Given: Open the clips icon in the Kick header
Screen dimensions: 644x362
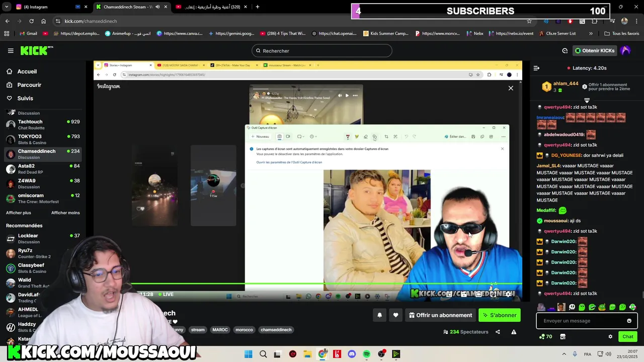Looking at the screenshot, I should click(565, 51).
